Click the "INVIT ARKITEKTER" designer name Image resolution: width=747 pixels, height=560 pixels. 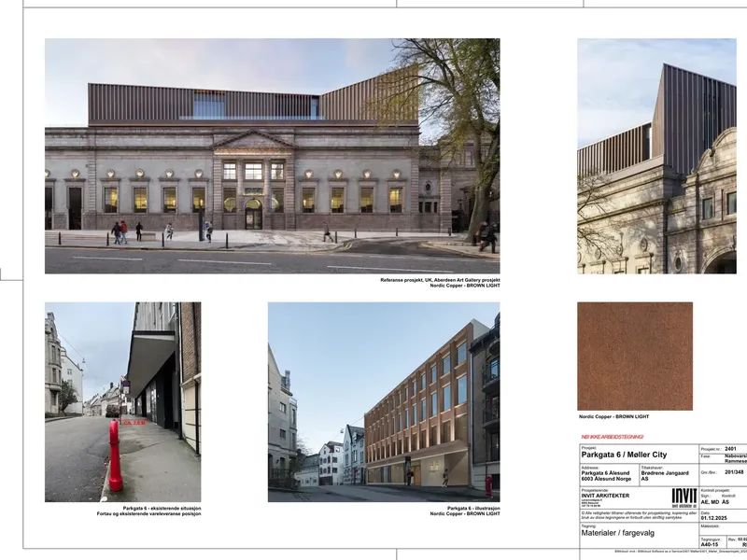coord(605,496)
